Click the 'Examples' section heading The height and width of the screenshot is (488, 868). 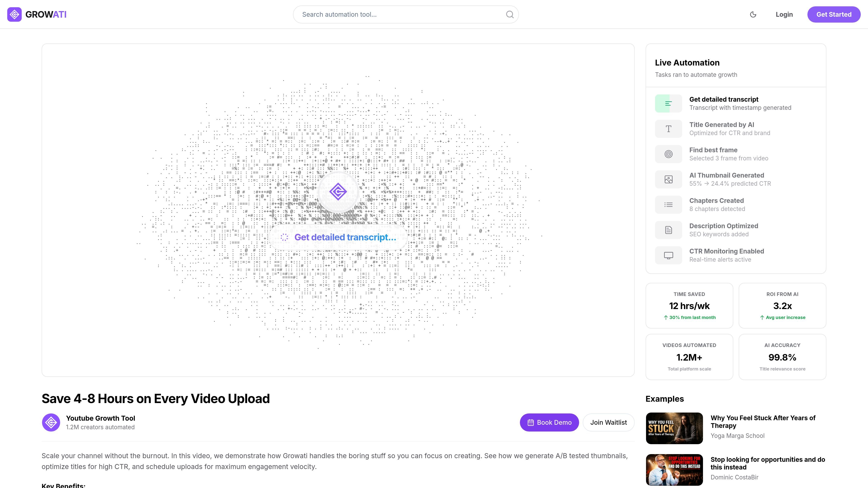click(x=665, y=399)
